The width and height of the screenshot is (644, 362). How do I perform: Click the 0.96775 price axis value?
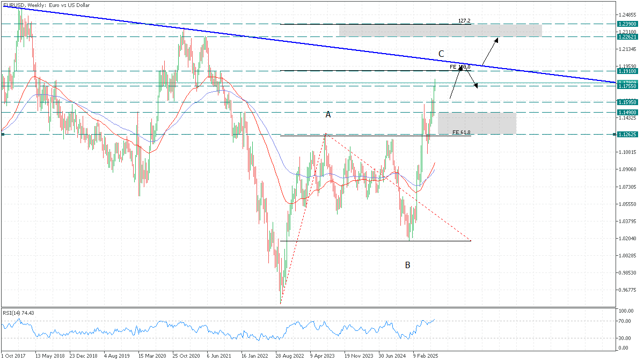(627, 290)
